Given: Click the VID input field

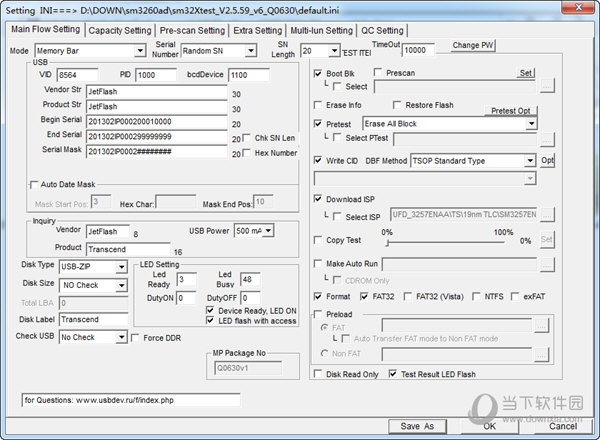Looking at the screenshot, I should pos(78,75).
